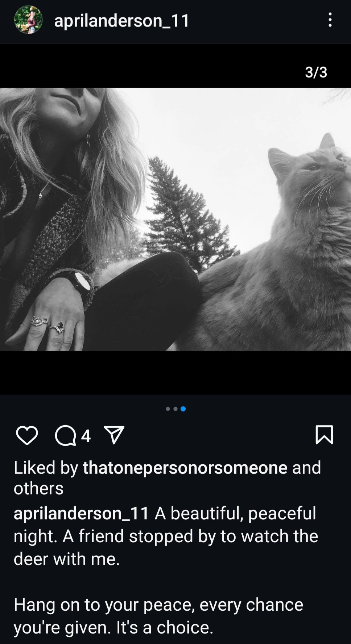Open the thatonepersonorsomeone profile link
Viewport: 351px width, 644px height.
tap(185, 468)
